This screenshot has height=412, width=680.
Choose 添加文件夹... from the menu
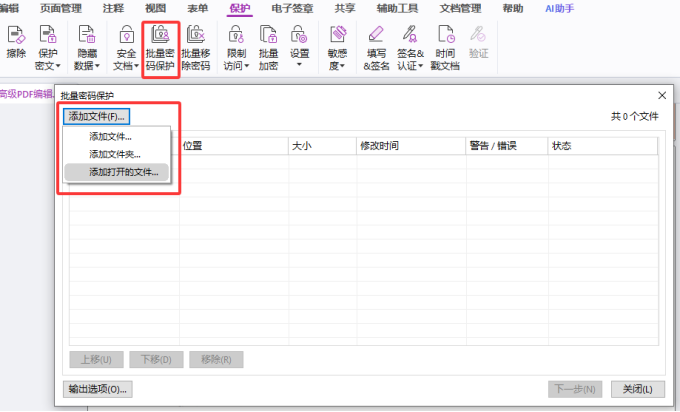(x=115, y=154)
